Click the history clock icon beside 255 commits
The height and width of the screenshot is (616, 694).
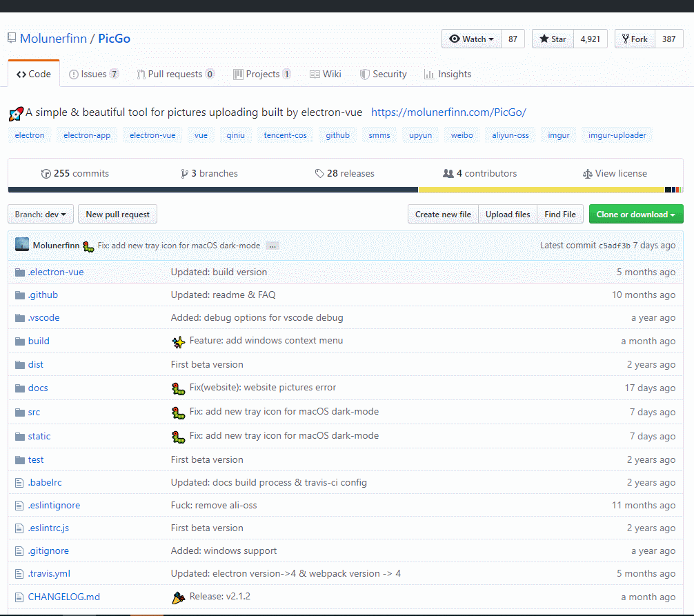[46, 174]
